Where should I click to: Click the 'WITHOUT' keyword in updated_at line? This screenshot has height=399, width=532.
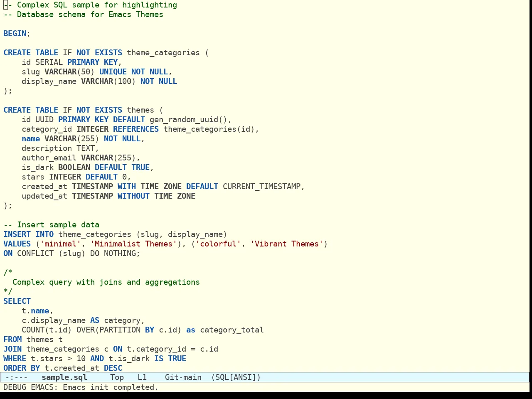pos(133,196)
